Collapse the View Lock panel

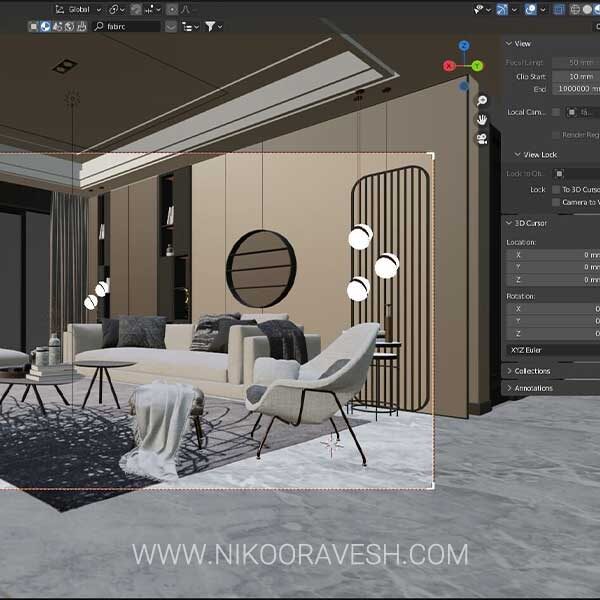click(x=535, y=155)
